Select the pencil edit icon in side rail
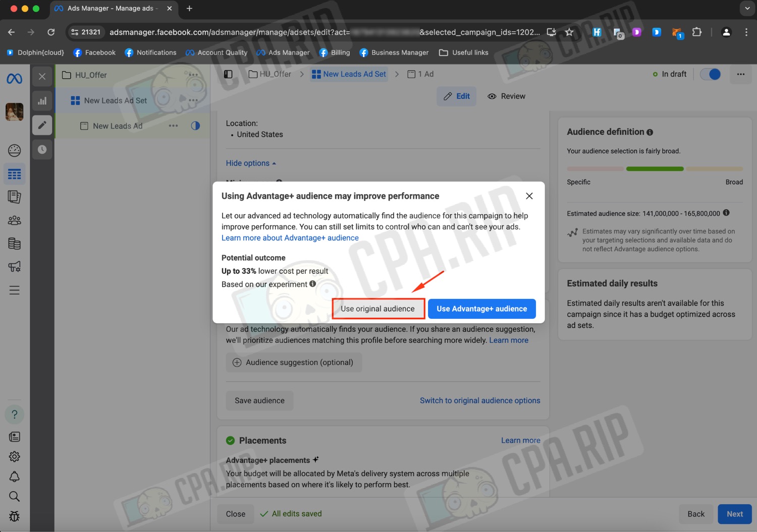The image size is (757, 532). (42, 125)
